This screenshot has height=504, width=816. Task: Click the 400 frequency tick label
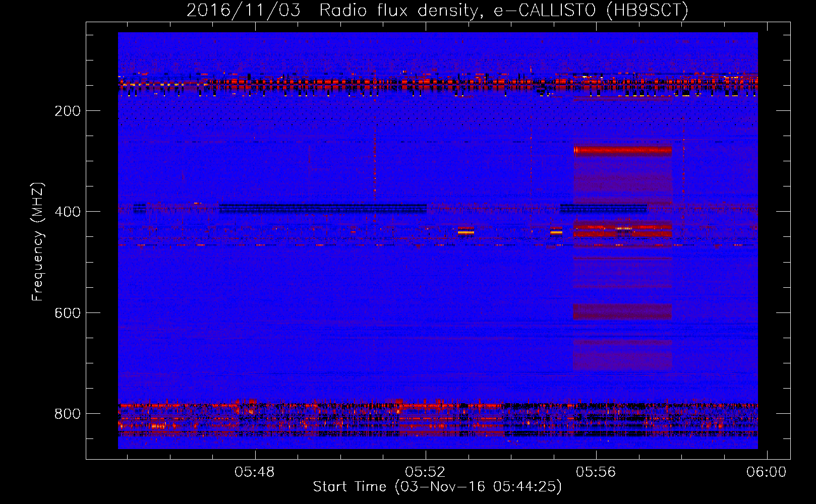coord(68,212)
